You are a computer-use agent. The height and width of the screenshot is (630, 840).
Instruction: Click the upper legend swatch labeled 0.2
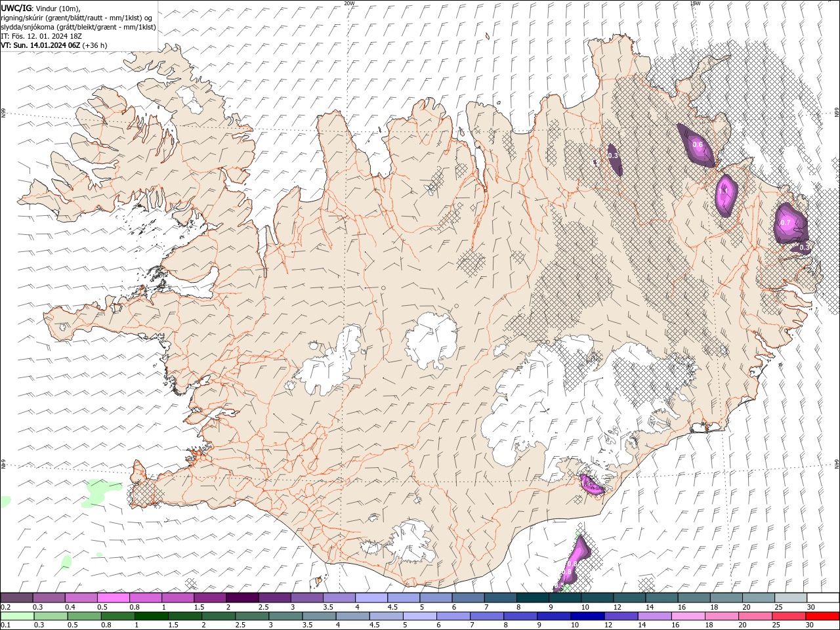coord(16,598)
